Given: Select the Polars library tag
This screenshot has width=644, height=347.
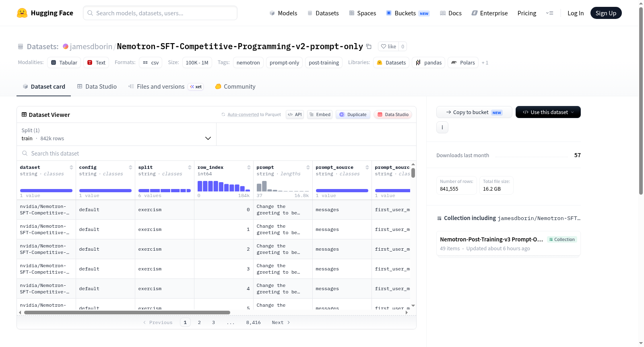Looking at the screenshot, I should [x=463, y=62].
